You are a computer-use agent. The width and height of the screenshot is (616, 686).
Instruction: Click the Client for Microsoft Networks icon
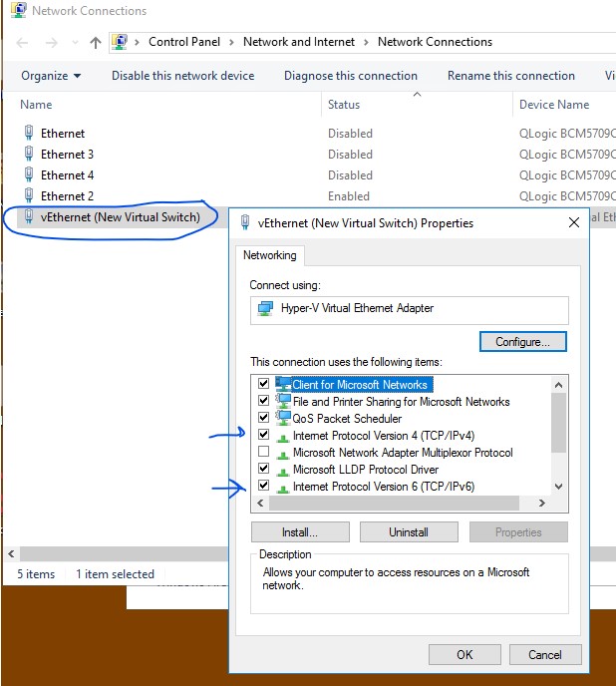coord(283,384)
